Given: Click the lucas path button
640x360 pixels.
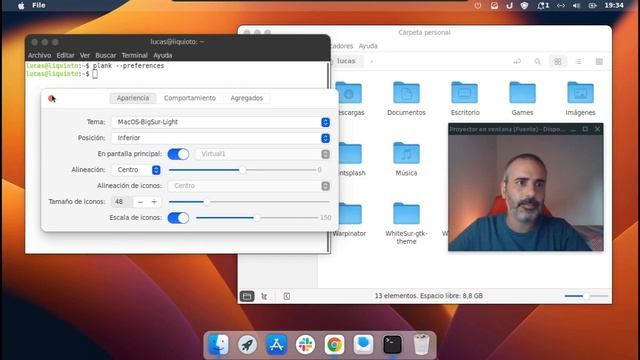Looking at the screenshot, I should coord(346,61).
